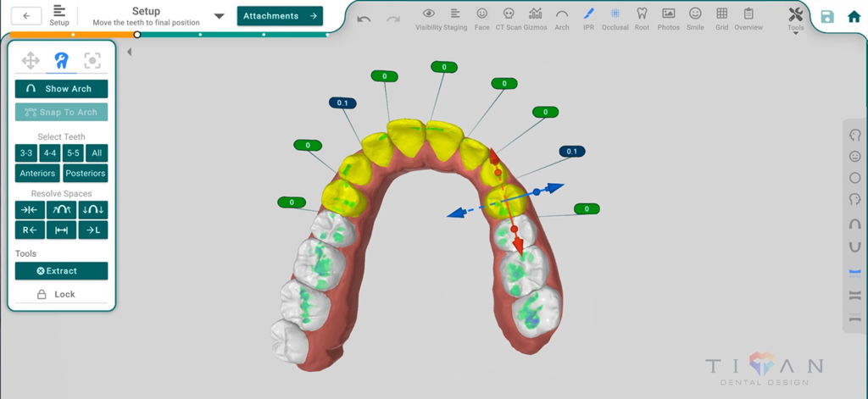Click the first dot on orange progress bar
Screen dimensions: 868x399
(x=73, y=35)
